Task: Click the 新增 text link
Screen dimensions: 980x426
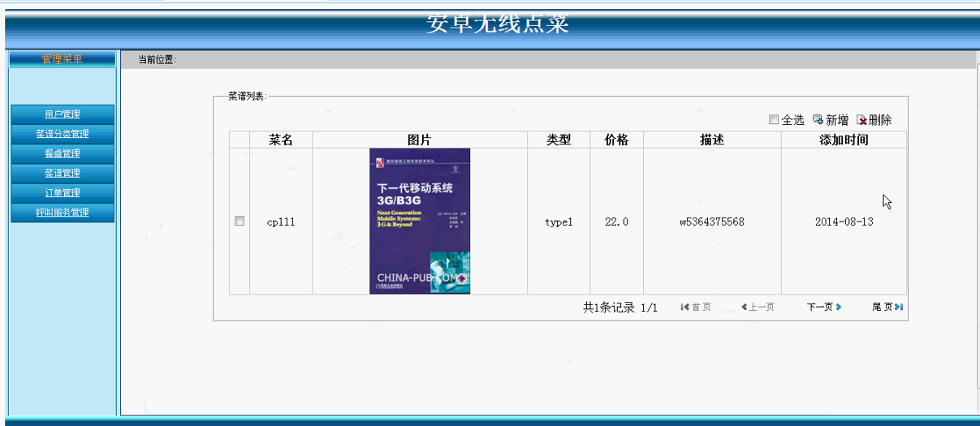Action: click(837, 120)
